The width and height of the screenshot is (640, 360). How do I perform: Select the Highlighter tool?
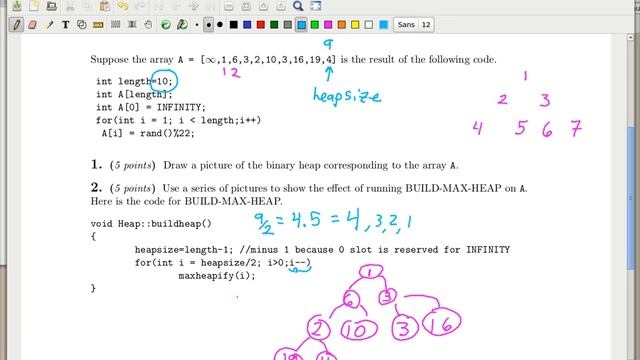(x=49, y=25)
